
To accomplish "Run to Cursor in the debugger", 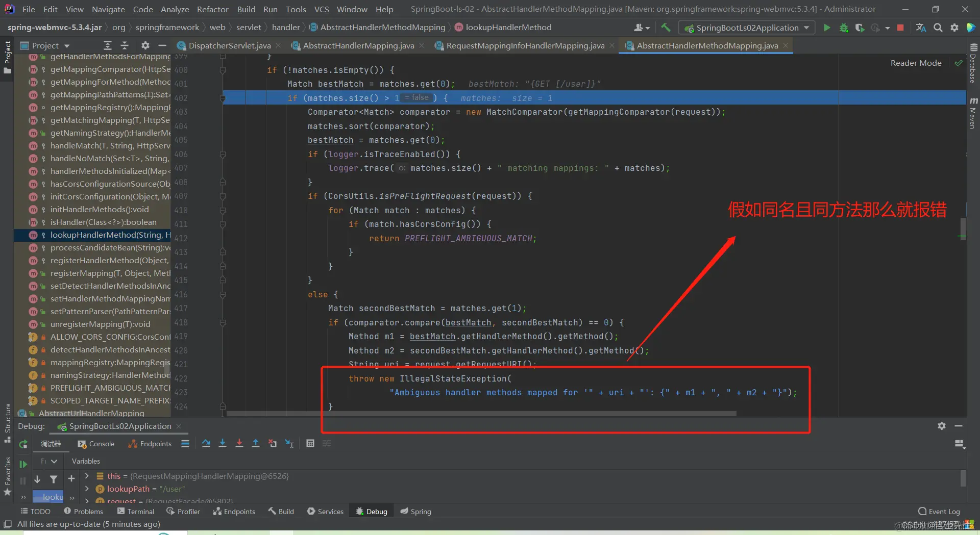I will (289, 444).
